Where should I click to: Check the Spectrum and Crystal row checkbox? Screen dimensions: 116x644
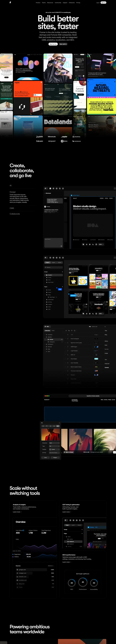coord(68,343)
